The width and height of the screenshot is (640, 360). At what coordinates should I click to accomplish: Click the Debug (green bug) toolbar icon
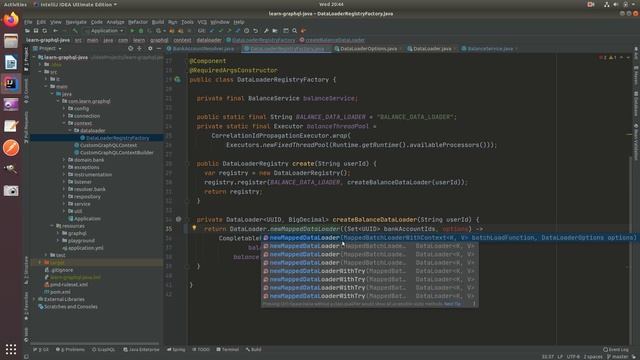click(x=141, y=31)
